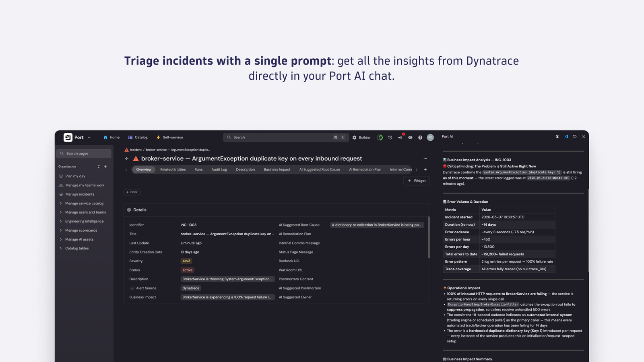Click the Port logo icon
This screenshot has width=644, height=362.
click(x=68, y=138)
